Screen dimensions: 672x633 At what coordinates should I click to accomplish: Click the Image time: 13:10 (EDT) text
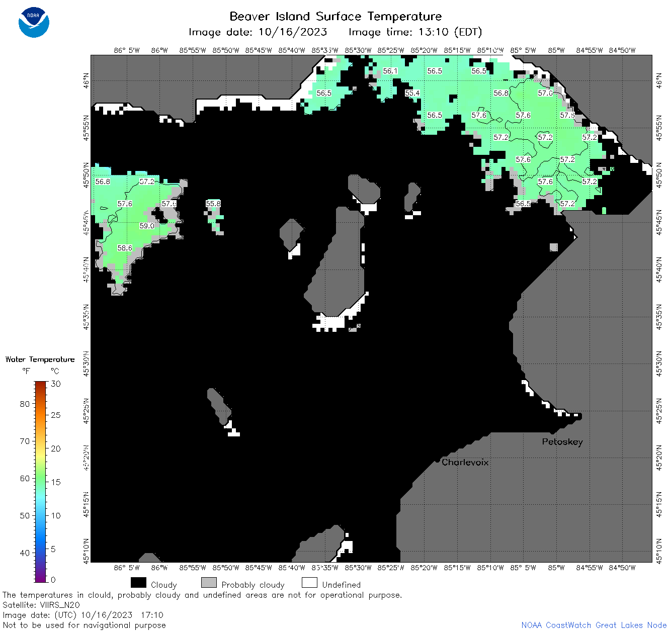tap(415, 32)
